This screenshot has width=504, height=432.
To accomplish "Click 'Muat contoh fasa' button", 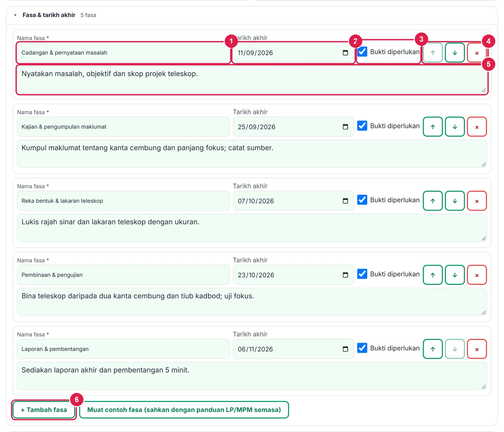I will coord(184,410).
